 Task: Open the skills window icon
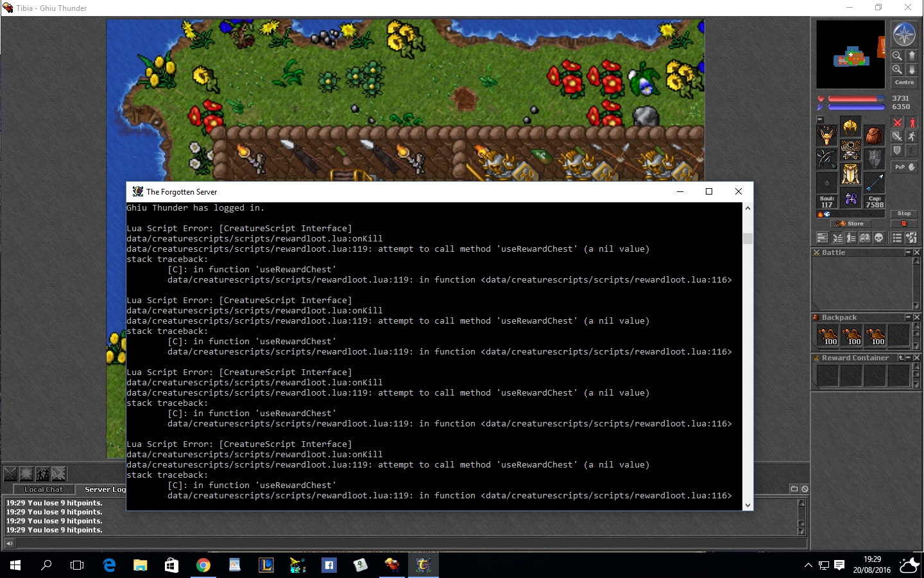pyautogui.click(x=822, y=238)
